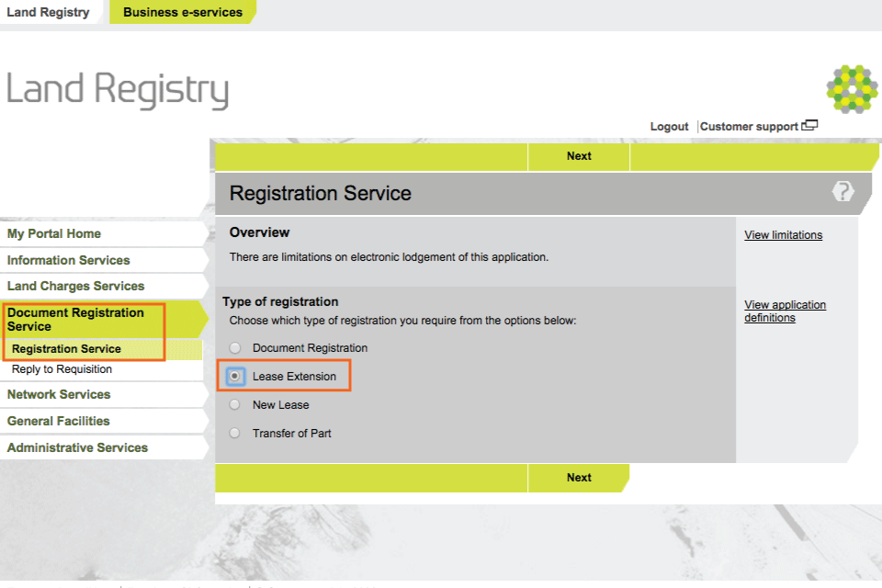Switch to the Business e-services tab
Viewport: 882px width, 588px height.
click(183, 12)
